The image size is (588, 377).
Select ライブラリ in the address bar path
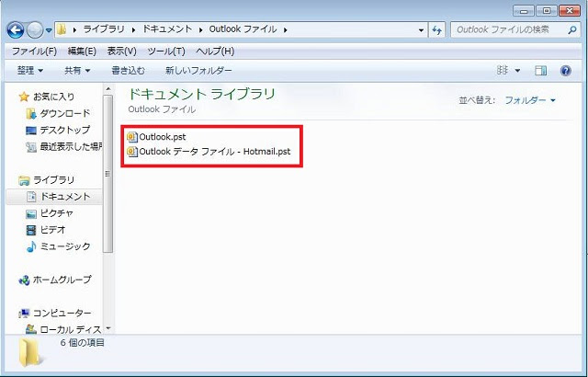click(x=104, y=29)
